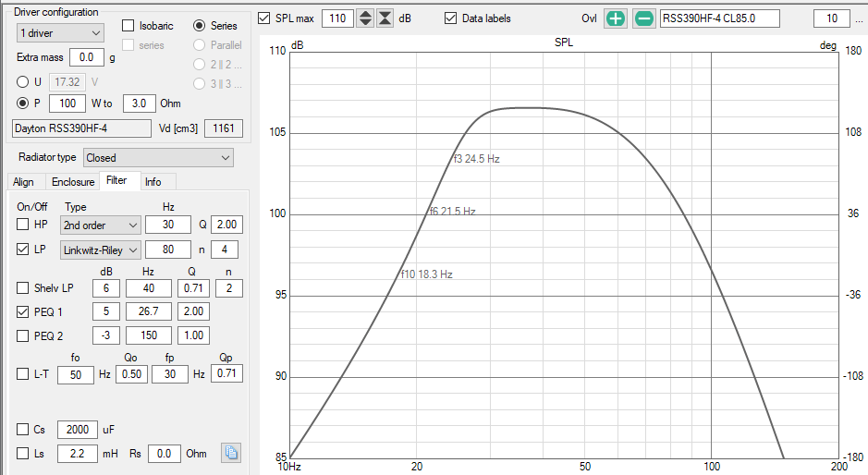Open the HP 2nd order type dropdown
This screenshot has height=475, width=868.
(100, 225)
